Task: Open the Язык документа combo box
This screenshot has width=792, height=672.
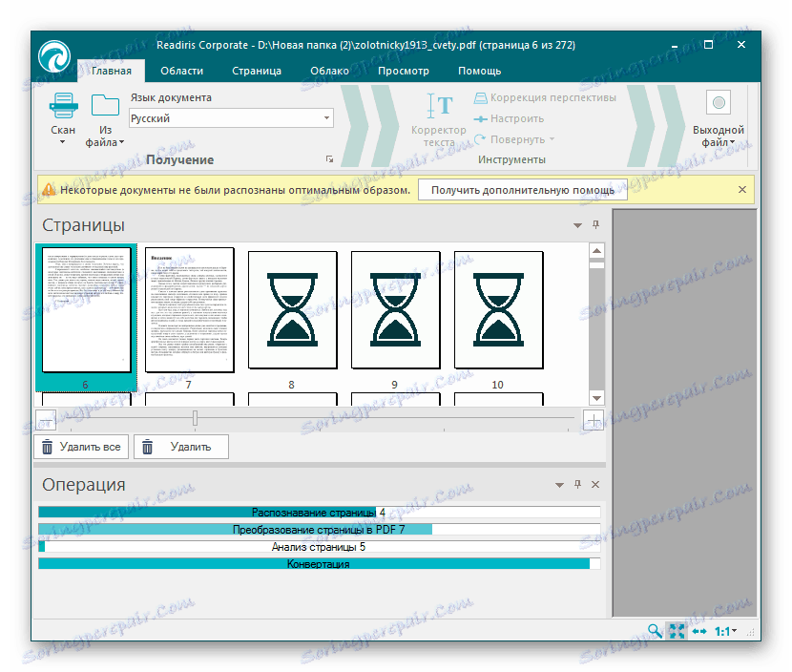Action: point(231,118)
